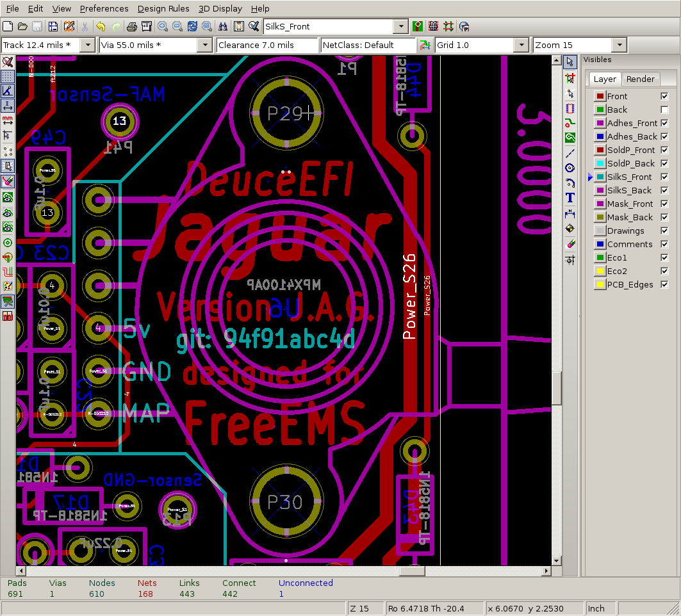Choose the Delete Items eraser tool
Viewport: 681px width, 616px height.
click(x=570, y=244)
